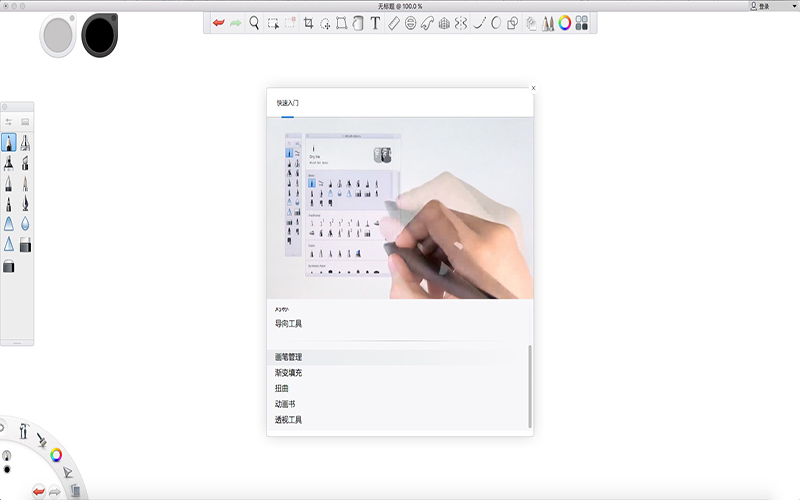This screenshot has width=800, height=500.
Task: Select the Oval draw style tool
Action: pyautogui.click(x=496, y=23)
